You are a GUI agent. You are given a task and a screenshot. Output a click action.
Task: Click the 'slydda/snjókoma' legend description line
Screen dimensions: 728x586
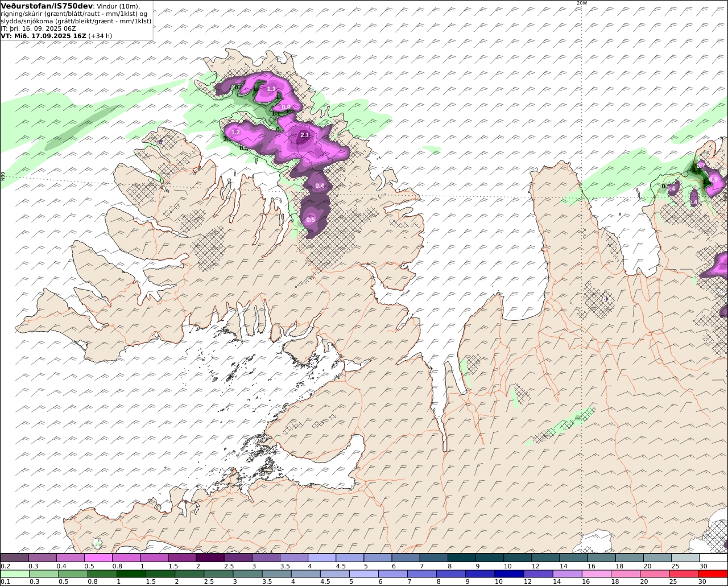pyautogui.click(x=76, y=21)
